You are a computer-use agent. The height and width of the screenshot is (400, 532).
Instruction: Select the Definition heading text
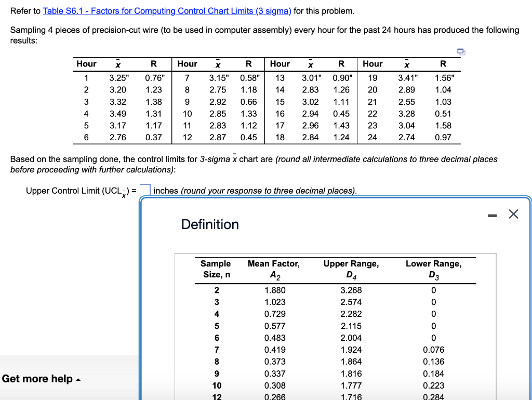click(209, 224)
